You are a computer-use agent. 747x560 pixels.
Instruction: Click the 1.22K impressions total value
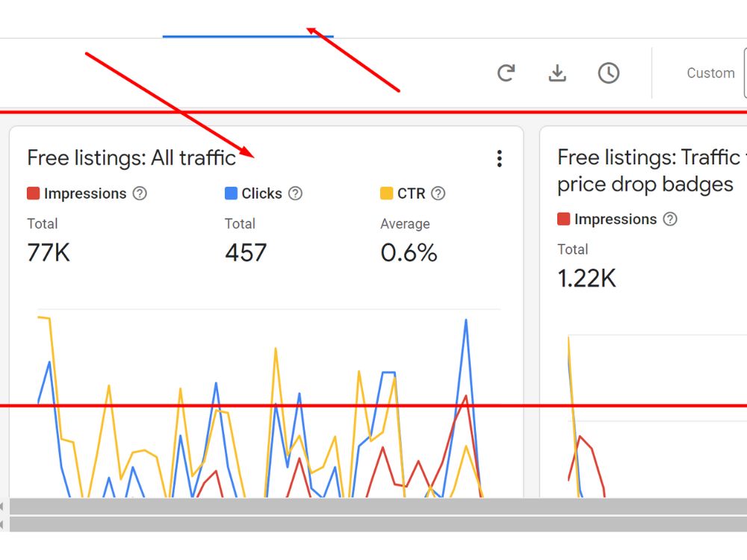click(587, 278)
